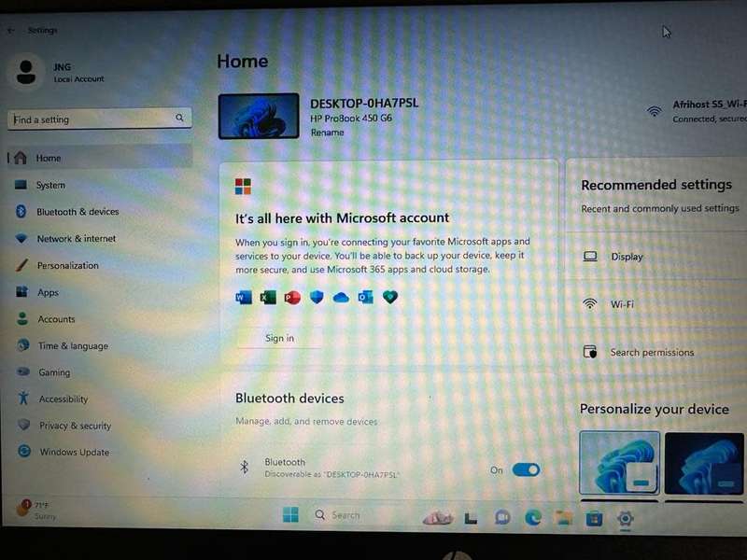Select Home in the sidebar

[x=100, y=158]
